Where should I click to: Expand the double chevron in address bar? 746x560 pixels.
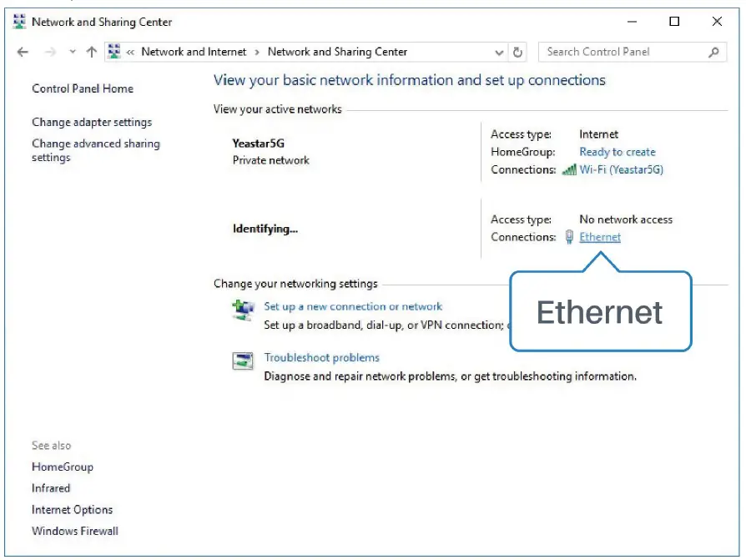tap(130, 53)
